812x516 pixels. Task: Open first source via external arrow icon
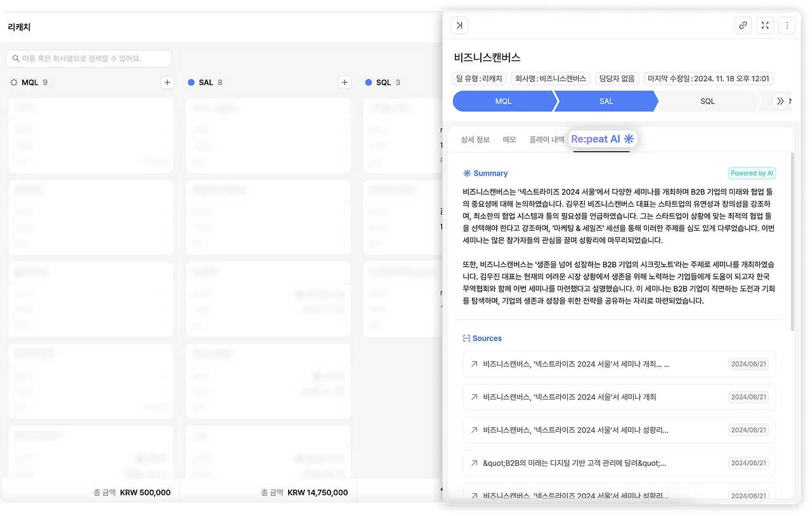coord(475,363)
